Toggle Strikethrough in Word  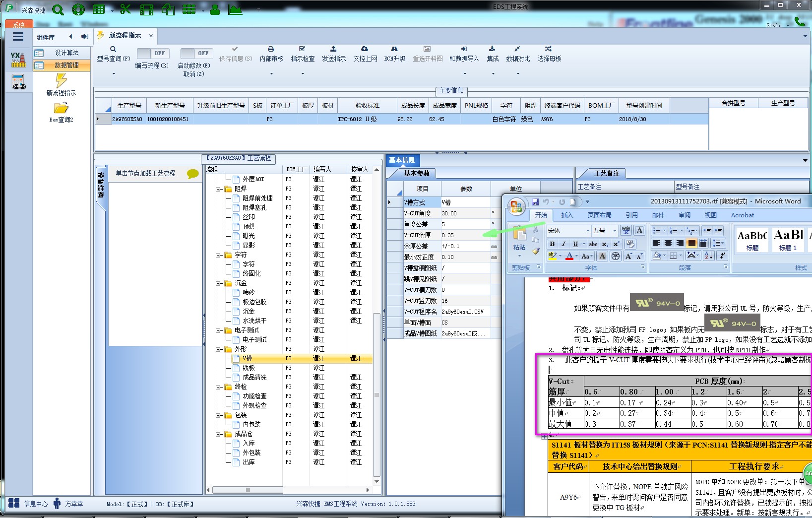coord(593,244)
